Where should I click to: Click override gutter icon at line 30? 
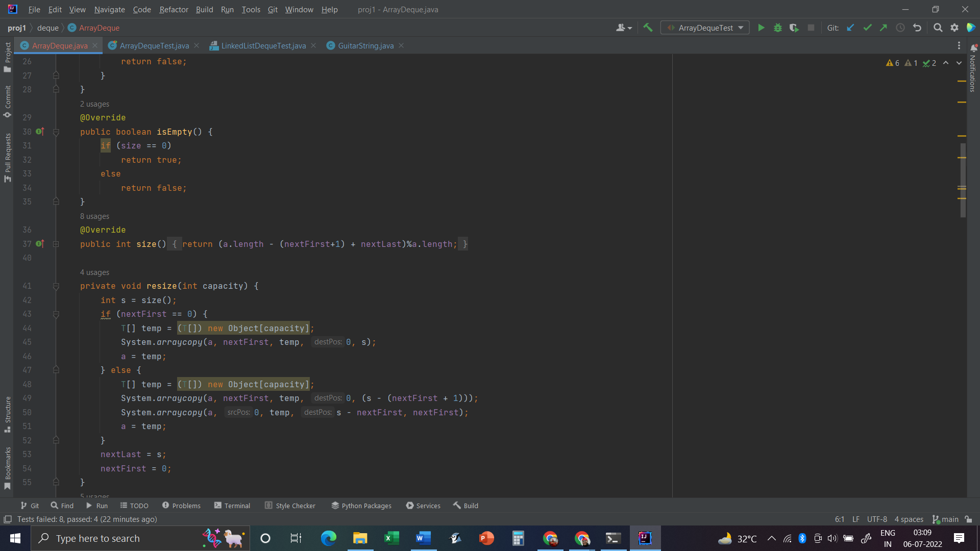point(40,132)
